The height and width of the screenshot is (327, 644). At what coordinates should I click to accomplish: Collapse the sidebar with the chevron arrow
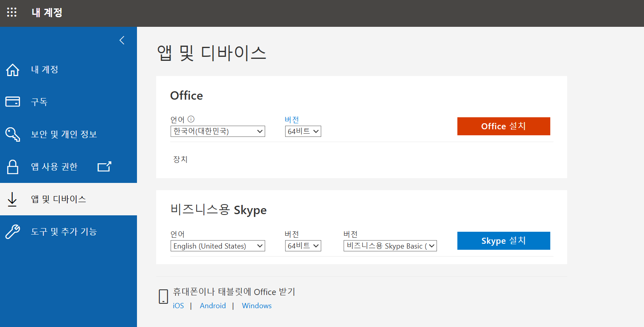122,40
